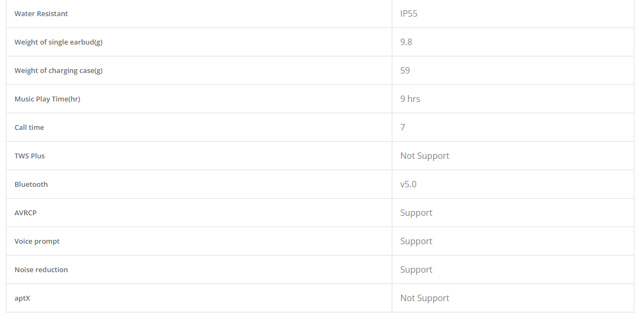Click Weight of single earbud(g) label

click(x=58, y=42)
